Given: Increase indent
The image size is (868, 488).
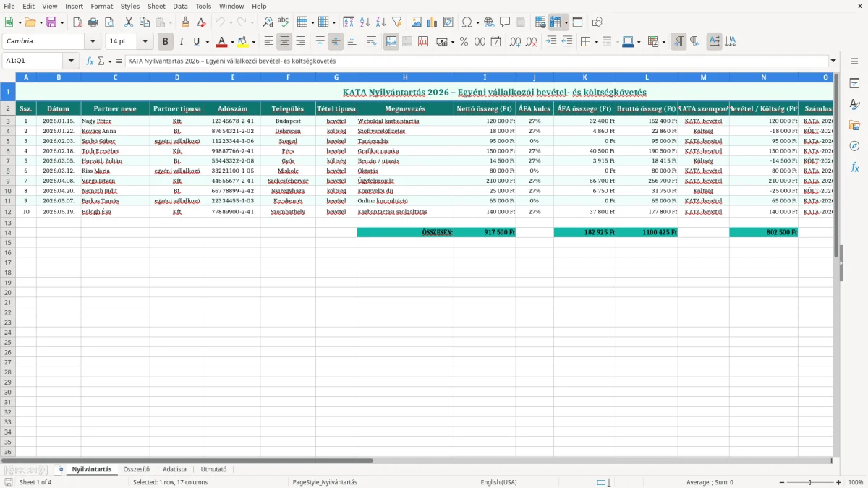Looking at the screenshot, I should click(551, 42).
